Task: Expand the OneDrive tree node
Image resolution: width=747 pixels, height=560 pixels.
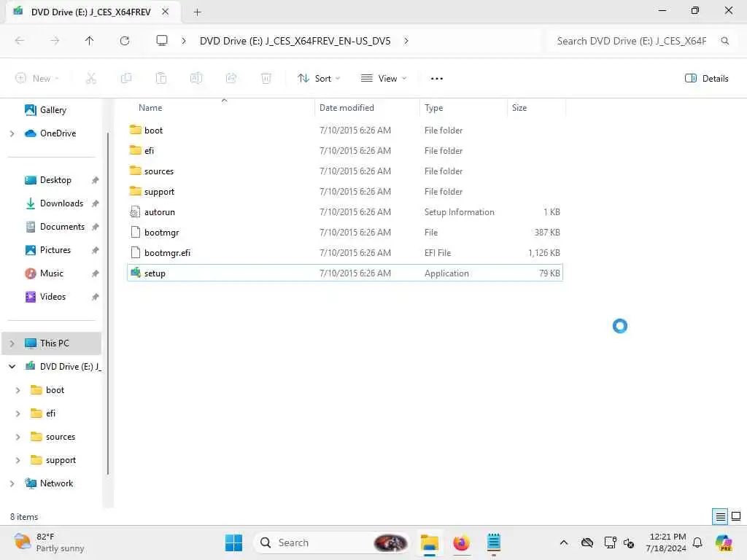Action: click(12, 133)
